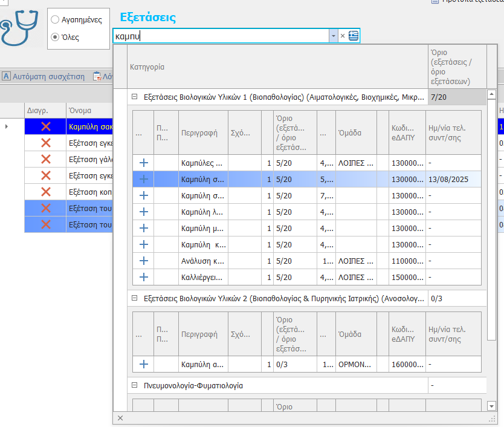Viewport: 504px width, 427px height.
Task: Collapse the Πνευμονολογία-Φυματιολογία group
Action: [x=135, y=385]
